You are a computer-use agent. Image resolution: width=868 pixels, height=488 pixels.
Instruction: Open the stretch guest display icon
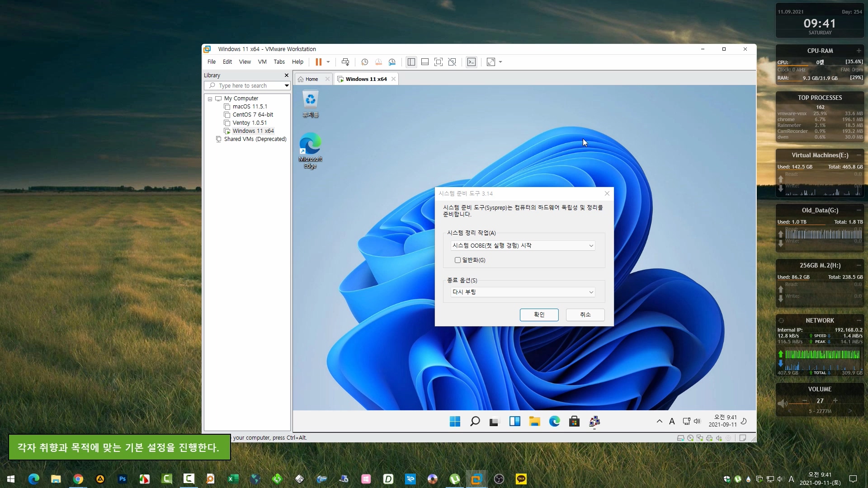pyautogui.click(x=491, y=62)
